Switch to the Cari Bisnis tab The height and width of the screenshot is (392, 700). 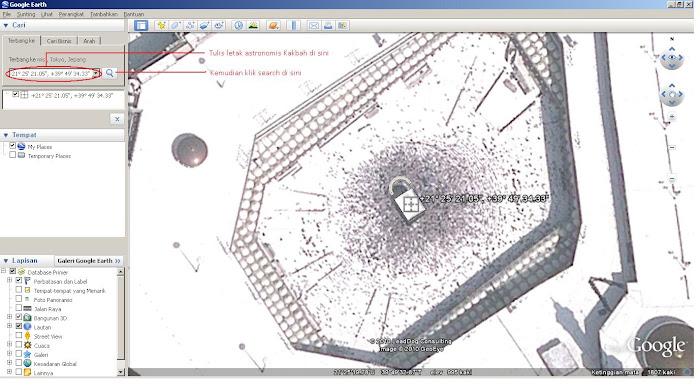click(59, 41)
